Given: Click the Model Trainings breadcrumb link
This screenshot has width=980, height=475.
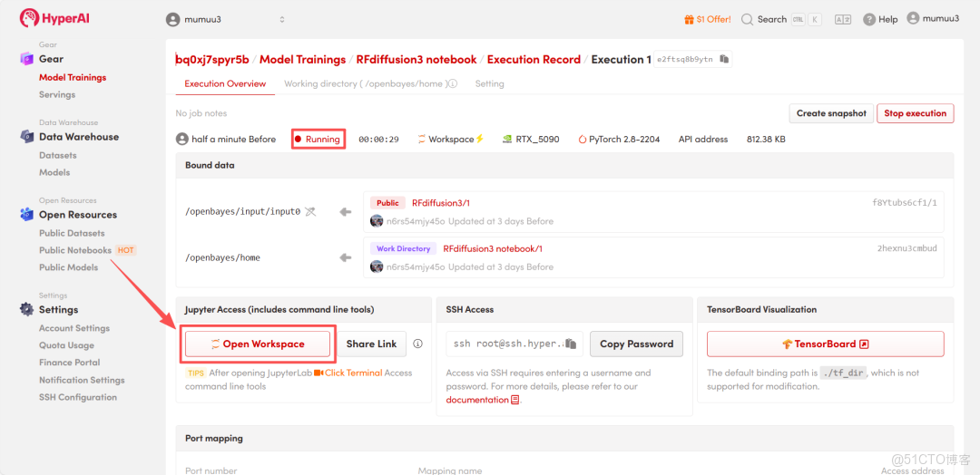Looking at the screenshot, I should click(x=302, y=59).
